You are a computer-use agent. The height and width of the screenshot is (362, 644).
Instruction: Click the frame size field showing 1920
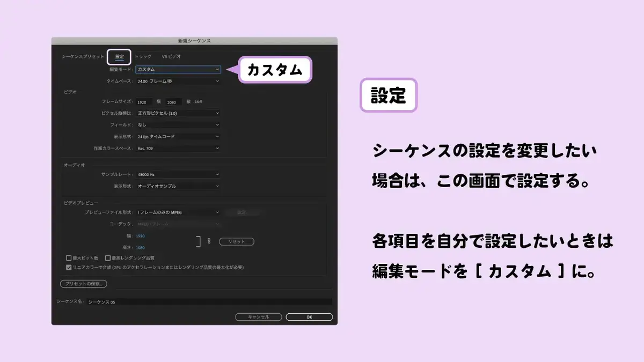coord(144,102)
